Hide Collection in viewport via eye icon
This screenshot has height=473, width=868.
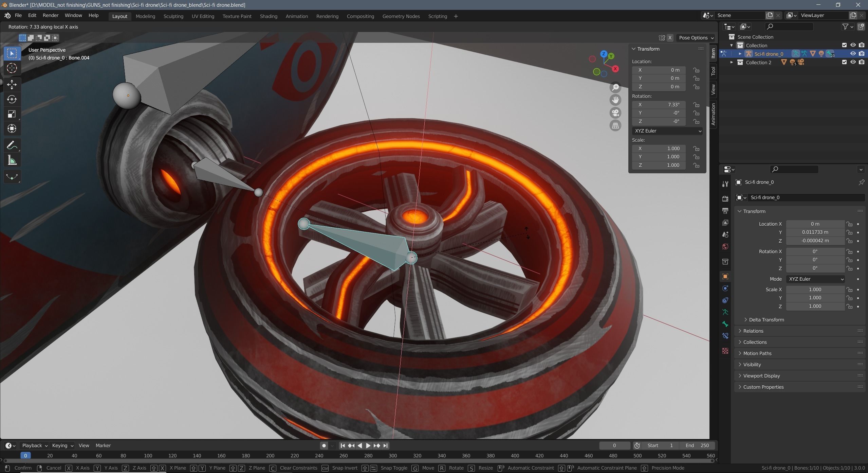pyautogui.click(x=853, y=45)
